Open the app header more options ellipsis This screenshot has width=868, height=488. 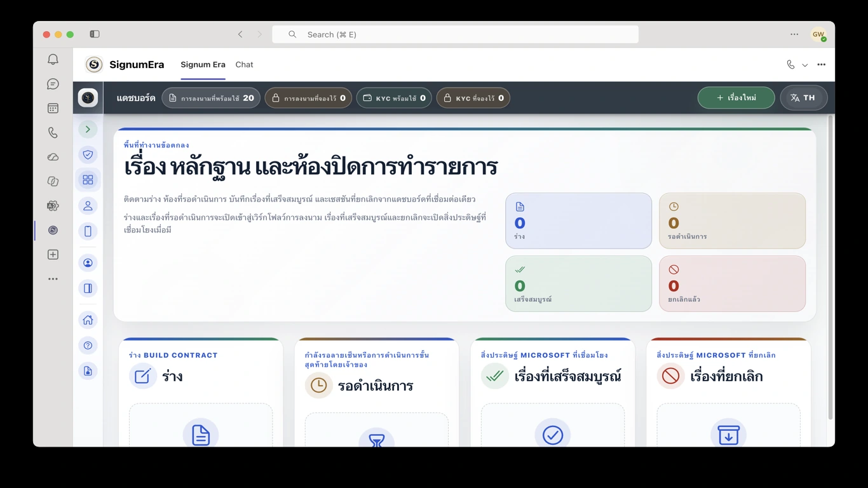(822, 65)
